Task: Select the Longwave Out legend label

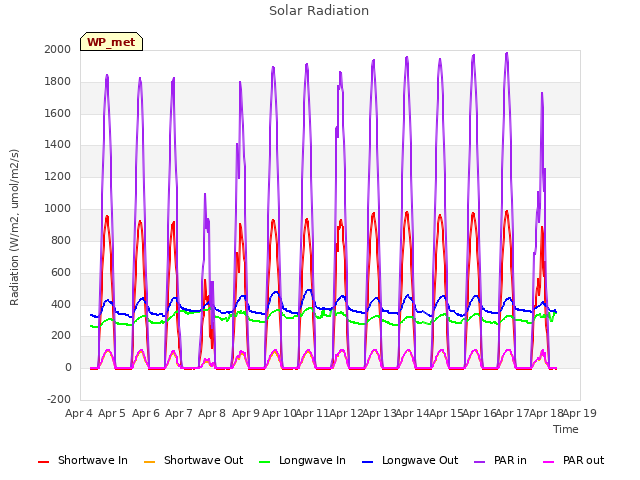Action: pyautogui.click(x=420, y=460)
